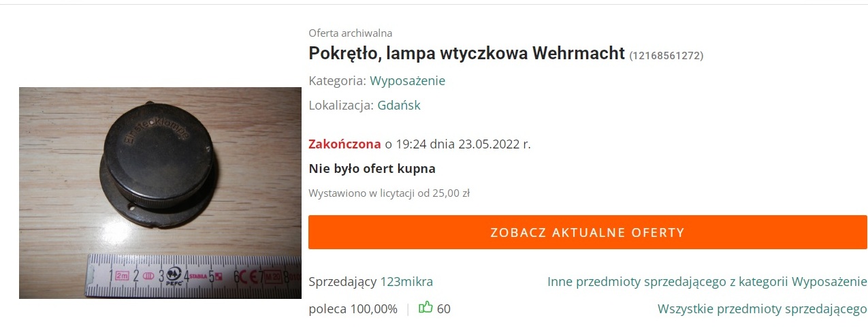
Task: Click the Kategoria: label
Action: [x=337, y=80]
